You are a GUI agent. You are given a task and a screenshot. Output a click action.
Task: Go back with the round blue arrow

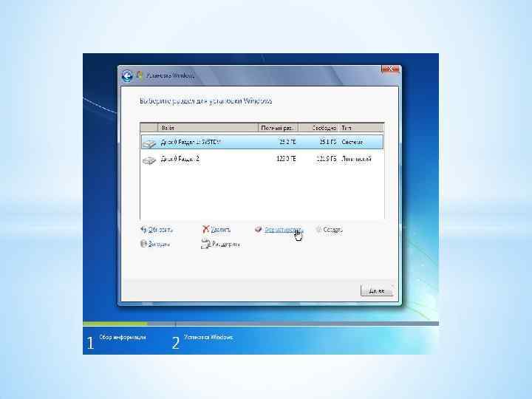(x=127, y=75)
